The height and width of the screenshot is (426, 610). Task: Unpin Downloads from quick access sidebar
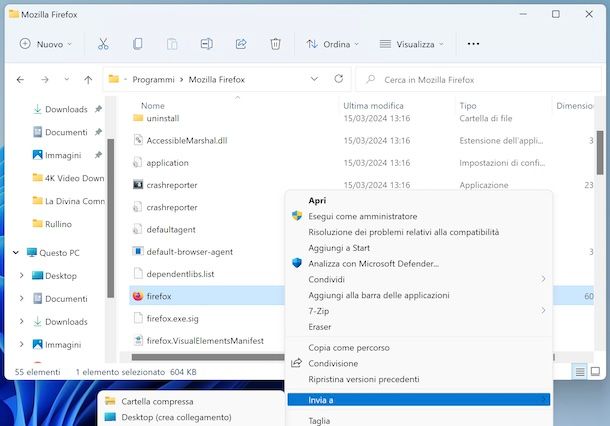(98, 109)
